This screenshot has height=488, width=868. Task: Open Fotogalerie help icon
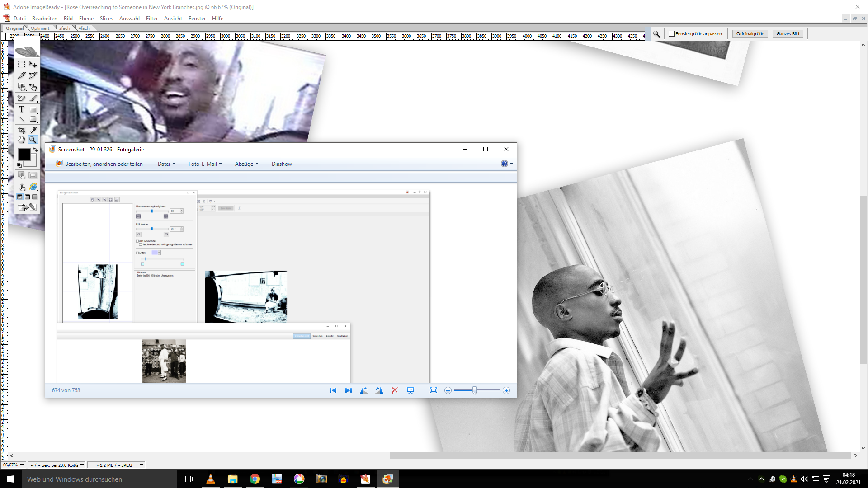[505, 164]
